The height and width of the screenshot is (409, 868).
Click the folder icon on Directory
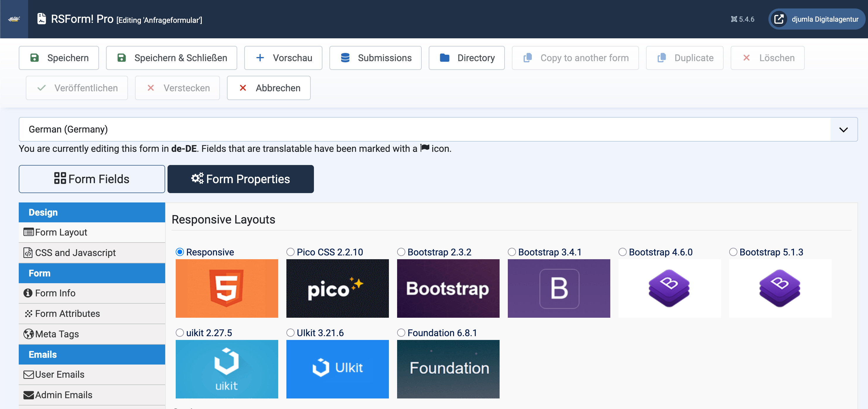click(445, 58)
